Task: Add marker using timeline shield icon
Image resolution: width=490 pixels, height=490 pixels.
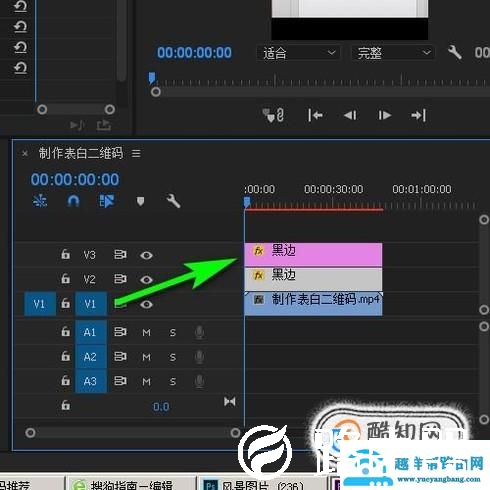Action: 140,201
